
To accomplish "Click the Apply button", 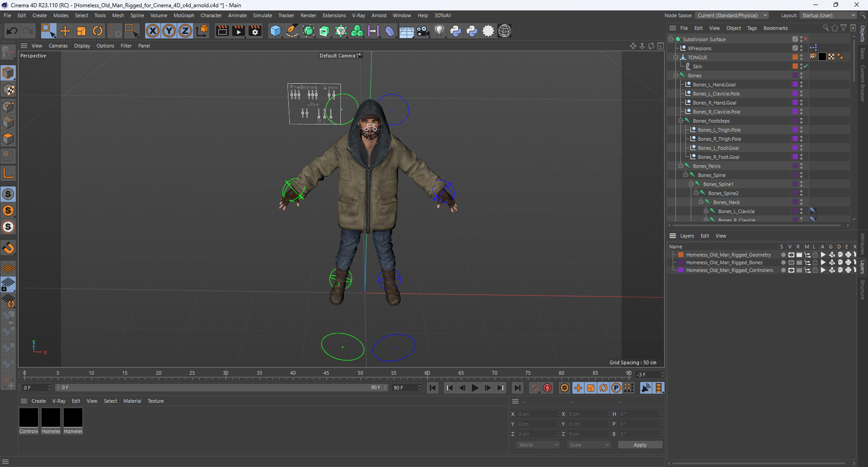I will (640, 445).
